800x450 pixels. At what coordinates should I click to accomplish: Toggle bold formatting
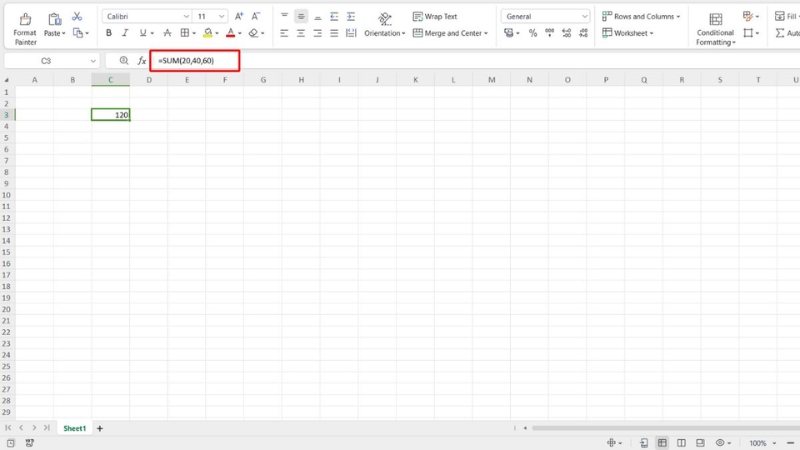[x=109, y=33]
